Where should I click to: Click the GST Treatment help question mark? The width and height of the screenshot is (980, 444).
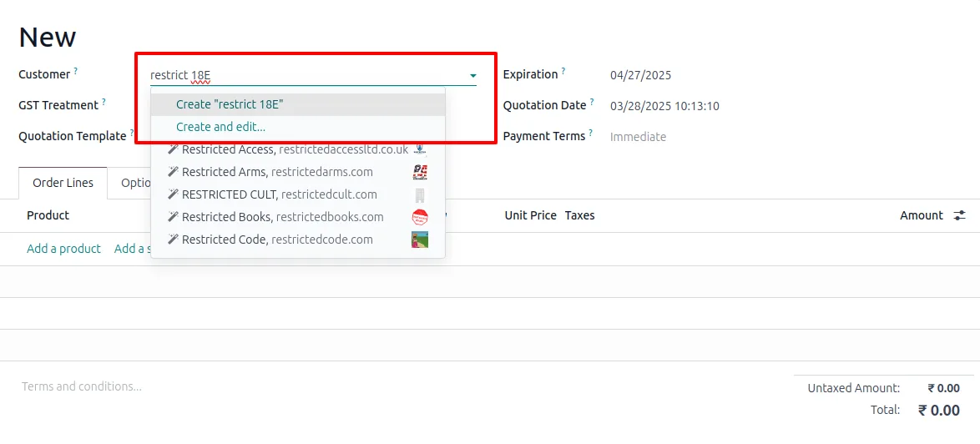point(104,102)
